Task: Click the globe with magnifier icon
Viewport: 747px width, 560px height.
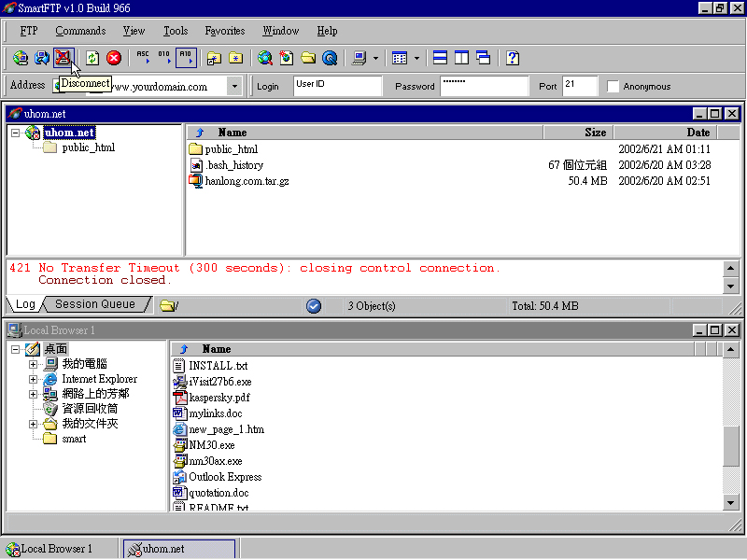Action: click(x=265, y=58)
